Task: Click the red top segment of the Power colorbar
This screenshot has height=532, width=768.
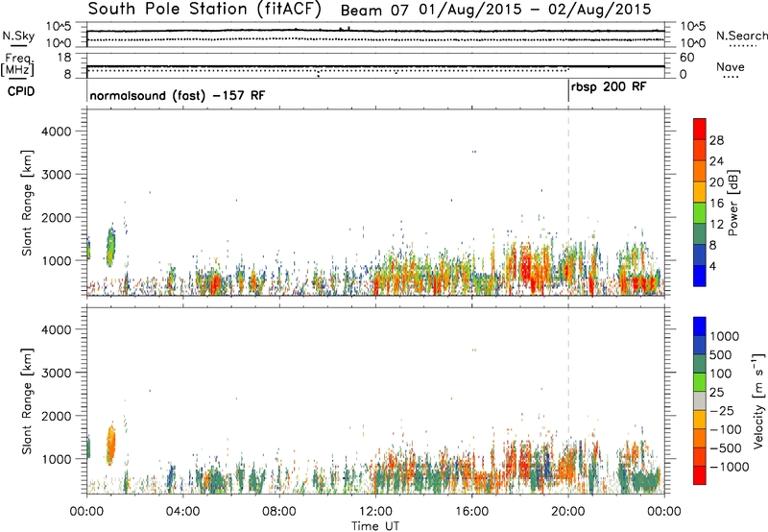Action: (x=700, y=129)
